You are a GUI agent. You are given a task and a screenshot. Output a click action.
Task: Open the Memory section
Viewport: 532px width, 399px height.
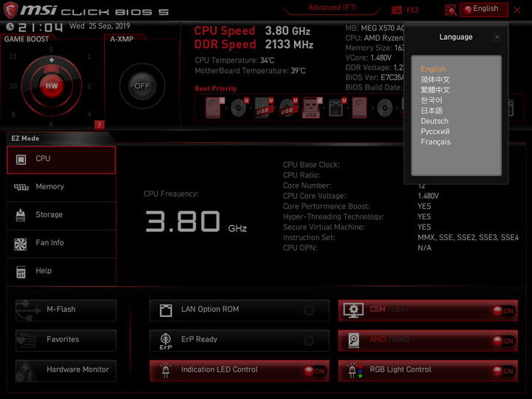(61, 187)
